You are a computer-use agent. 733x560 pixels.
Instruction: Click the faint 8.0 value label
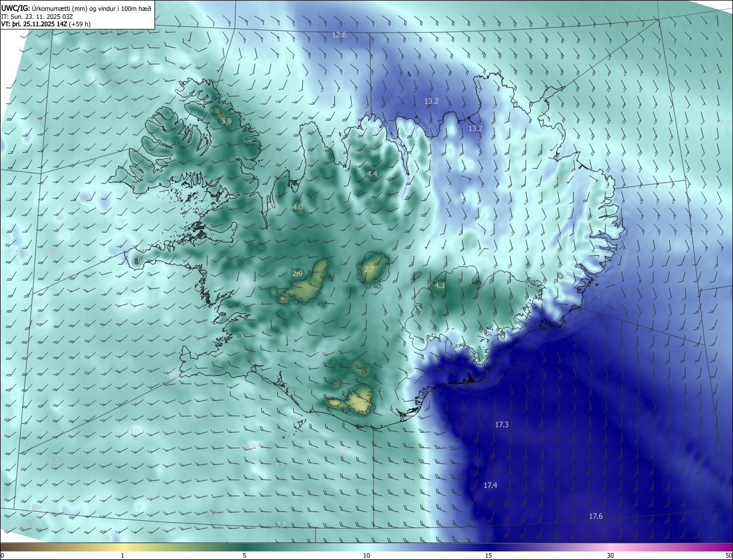coord(54,462)
